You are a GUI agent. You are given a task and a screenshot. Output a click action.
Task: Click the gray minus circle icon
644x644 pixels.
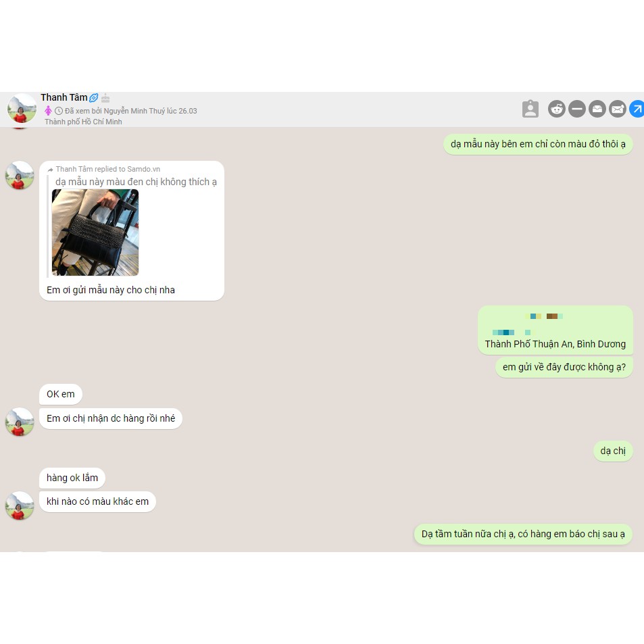pos(577,109)
